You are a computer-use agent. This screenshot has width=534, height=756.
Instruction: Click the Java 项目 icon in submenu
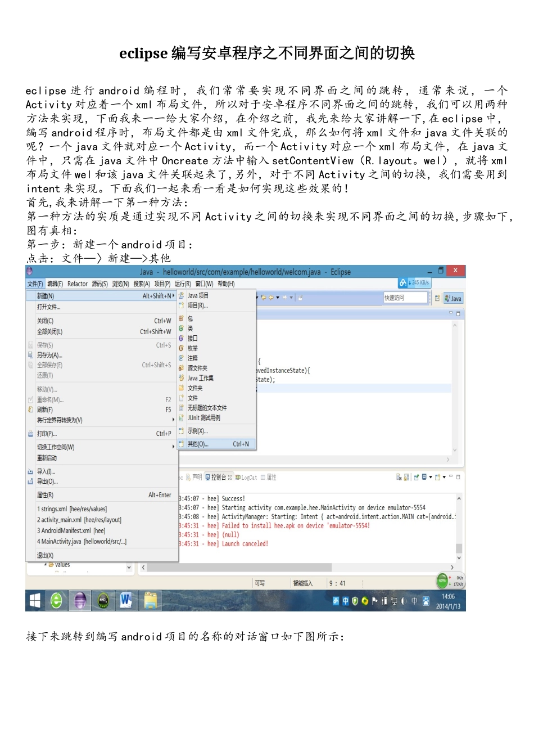(182, 295)
